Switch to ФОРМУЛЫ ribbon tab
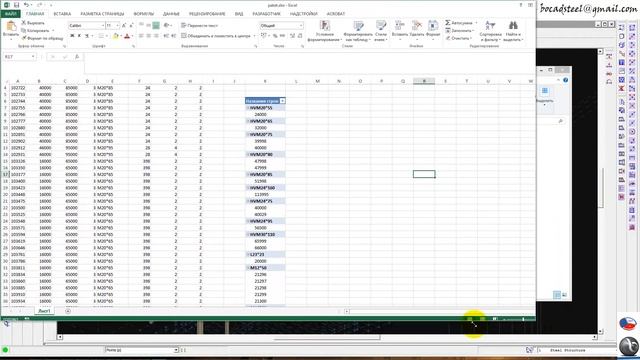 [x=144, y=14]
